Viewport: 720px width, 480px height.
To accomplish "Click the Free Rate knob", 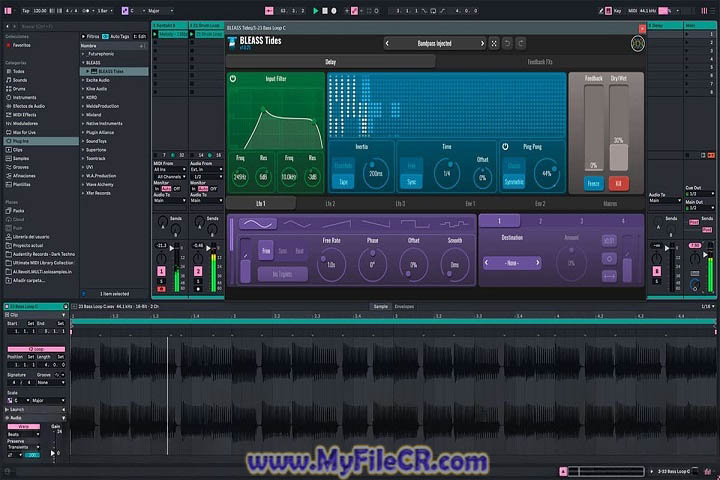I will tap(331, 265).
